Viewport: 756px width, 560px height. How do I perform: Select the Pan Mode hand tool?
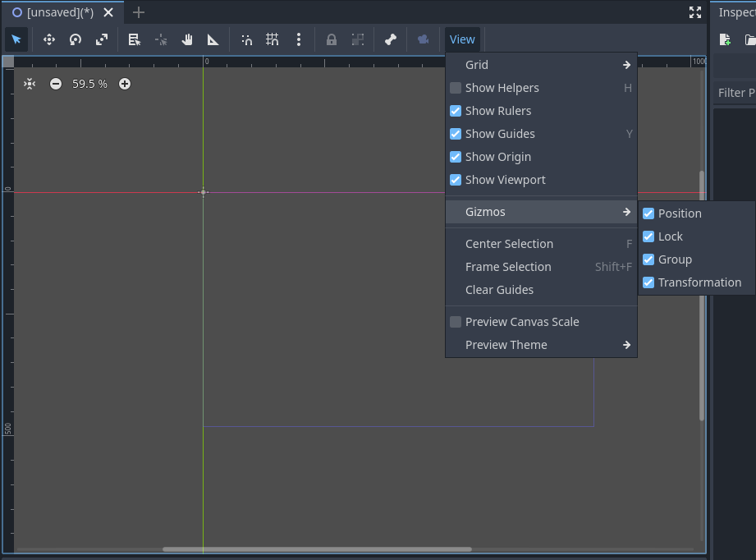coord(186,39)
